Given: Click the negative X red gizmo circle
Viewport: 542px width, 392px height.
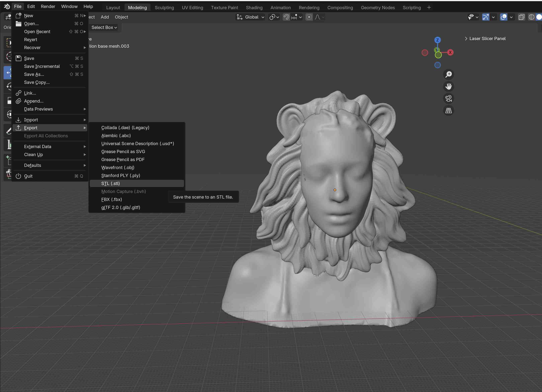Looking at the screenshot, I should pyautogui.click(x=425, y=52).
